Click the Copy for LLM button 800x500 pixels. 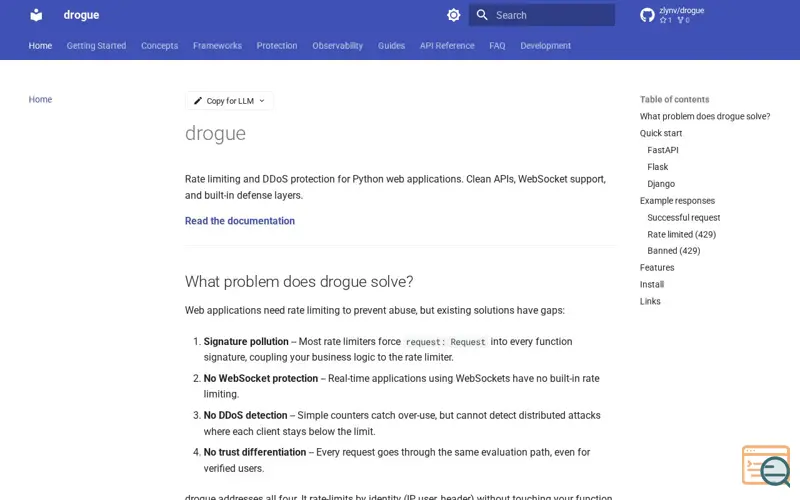pos(230,101)
